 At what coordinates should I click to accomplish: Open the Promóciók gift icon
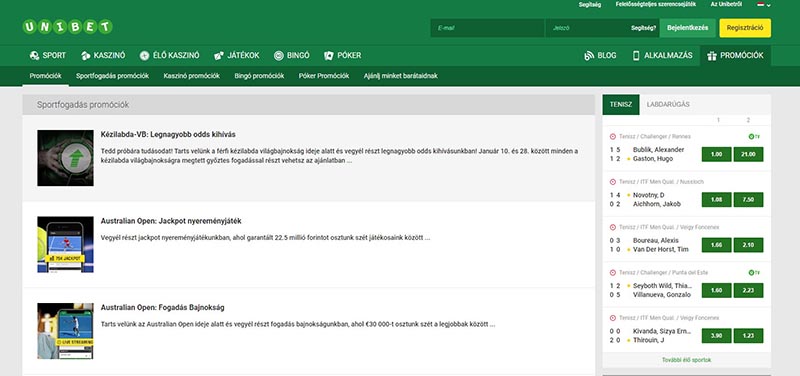(712, 56)
